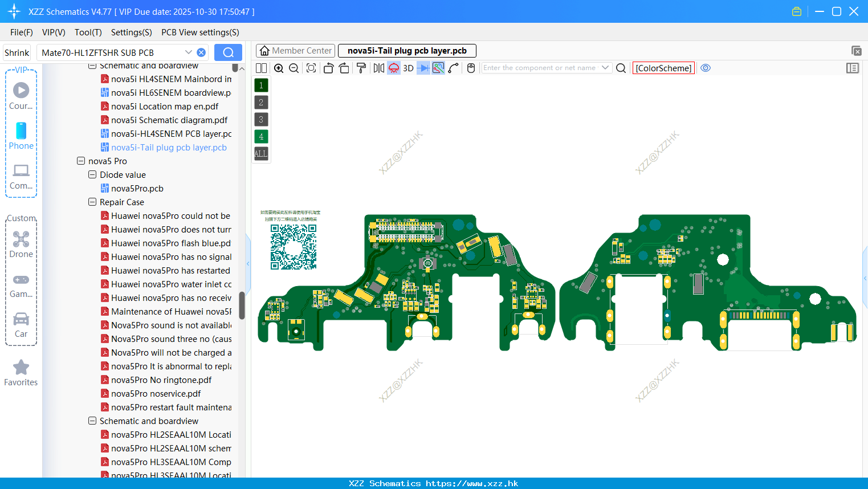Zoom out of the PCB view
Viewport: 868px width, 489px height.
[x=294, y=68]
